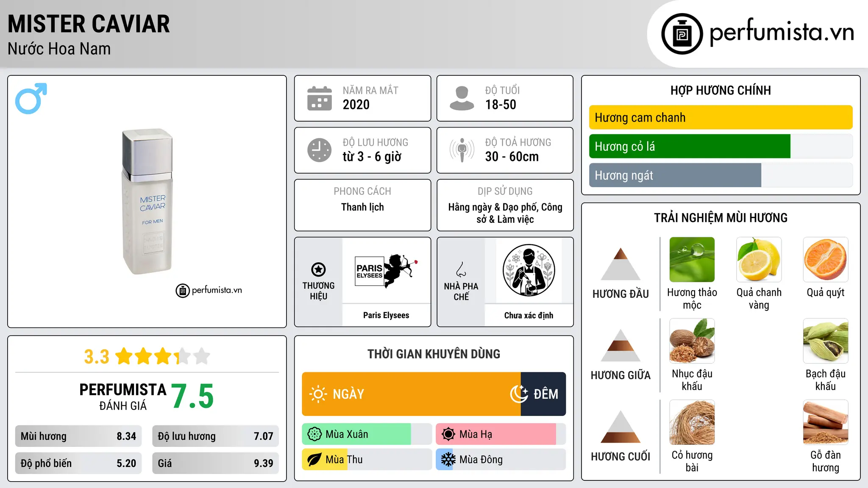
Task: Click the small perfumista.vn watermark logo under bottle
Action: coord(209,291)
